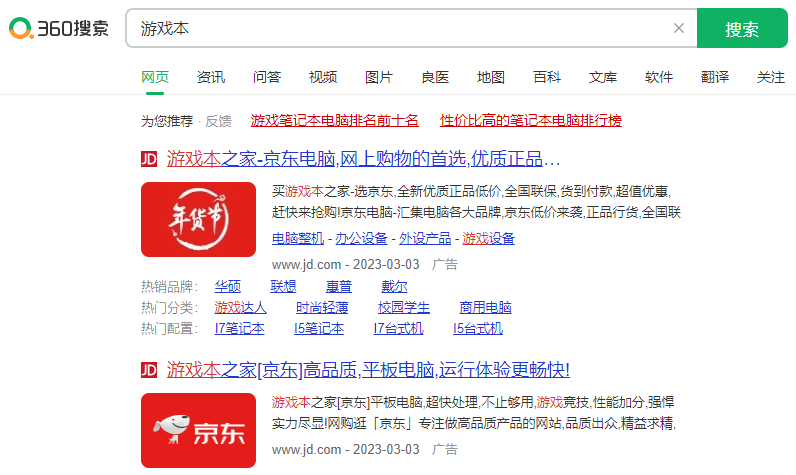Select the 网页 tab
This screenshot has height=475, width=796.
(x=155, y=77)
